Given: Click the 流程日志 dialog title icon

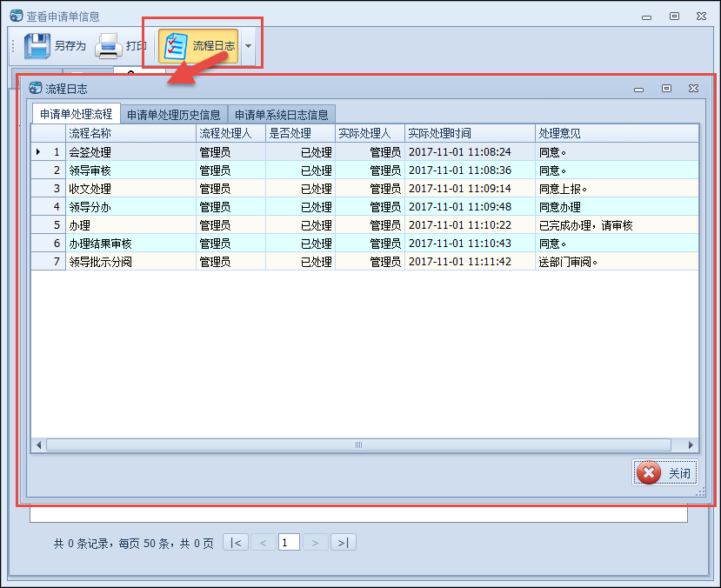Looking at the screenshot, I should [36, 88].
